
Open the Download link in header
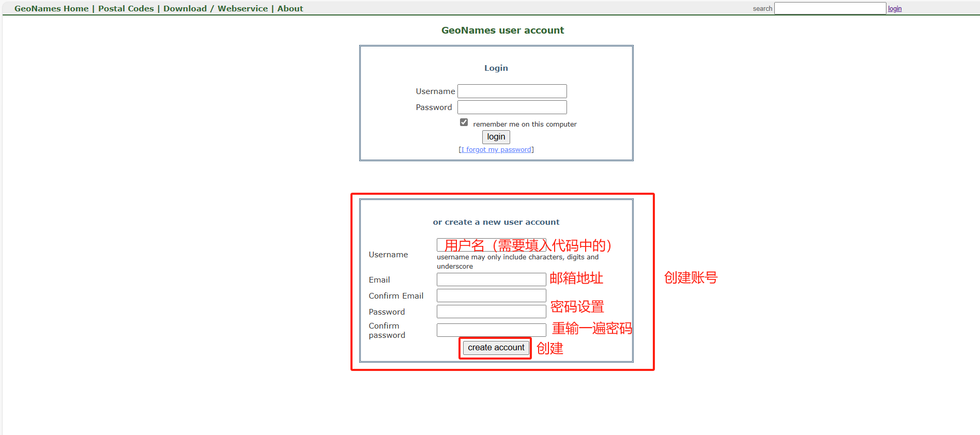(x=185, y=8)
